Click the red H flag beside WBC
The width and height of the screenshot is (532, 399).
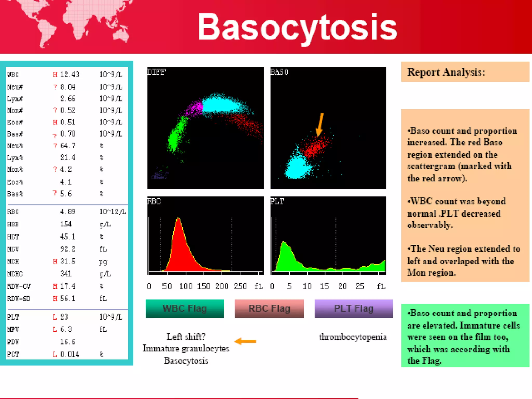point(55,75)
